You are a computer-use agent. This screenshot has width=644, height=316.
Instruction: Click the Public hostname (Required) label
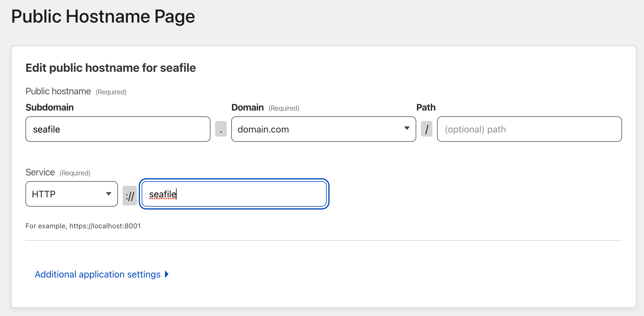76,91
